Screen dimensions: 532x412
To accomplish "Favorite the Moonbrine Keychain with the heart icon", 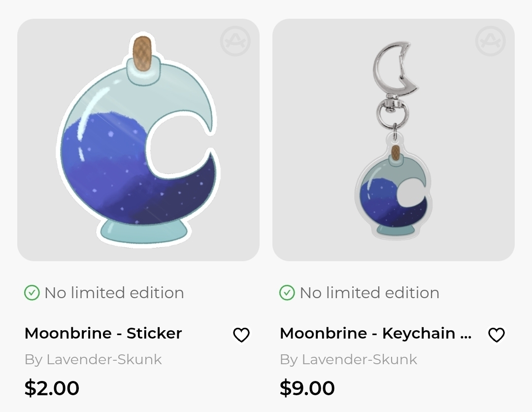I will (497, 335).
